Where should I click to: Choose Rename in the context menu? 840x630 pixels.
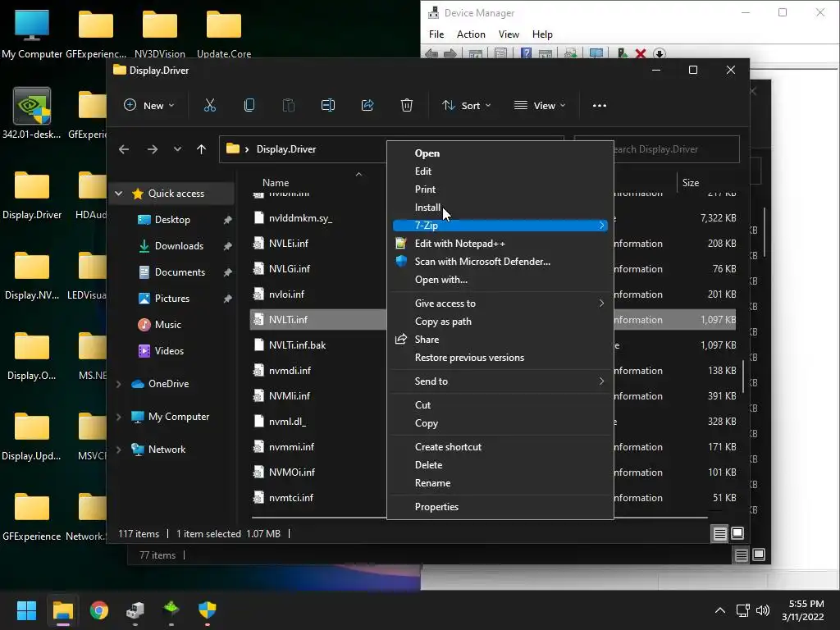click(x=500, y=483)
